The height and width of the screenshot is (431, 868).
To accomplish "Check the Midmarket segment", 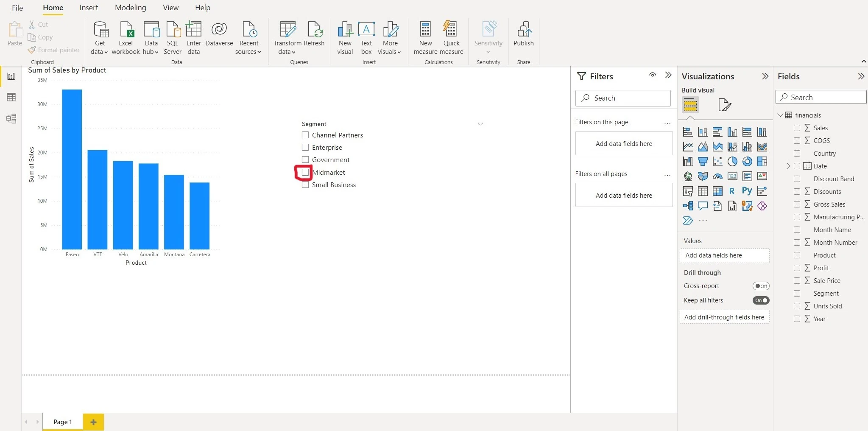I will pos(305,172).
